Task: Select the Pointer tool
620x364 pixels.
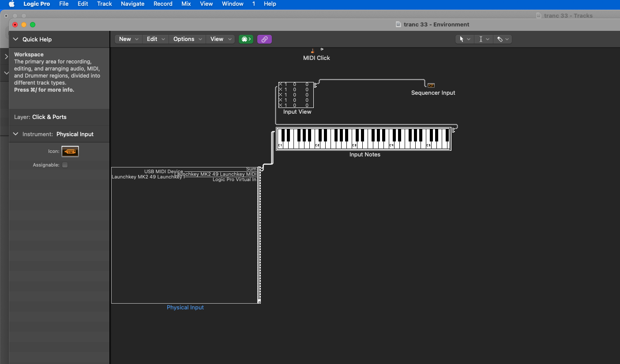Action: pos(462,39)
